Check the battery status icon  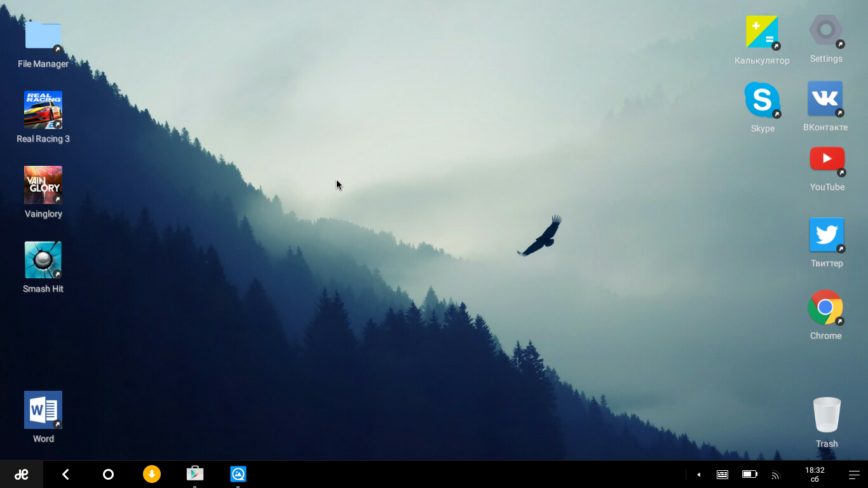(x=749, y=475)
